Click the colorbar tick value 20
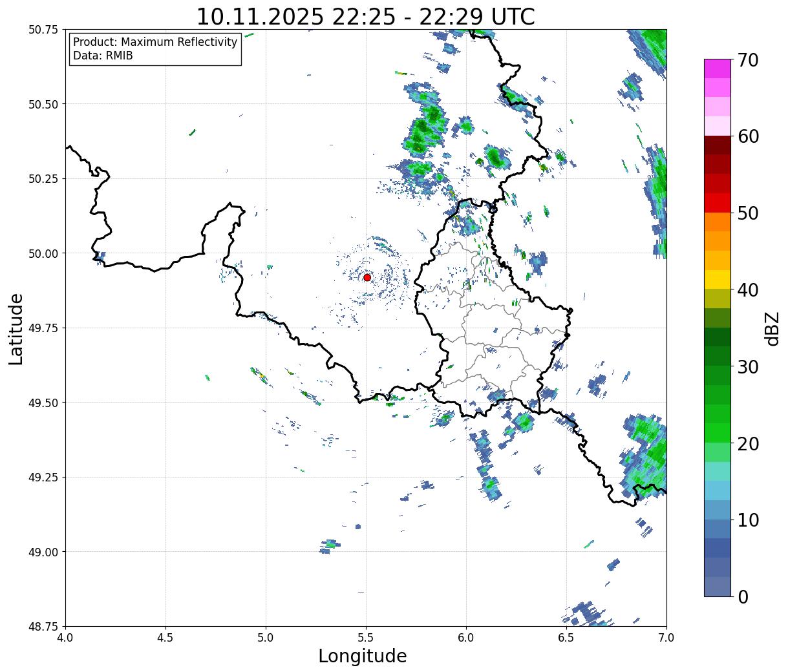The height and width of the screenshot is (672, 788). click(x=748, y=443)
